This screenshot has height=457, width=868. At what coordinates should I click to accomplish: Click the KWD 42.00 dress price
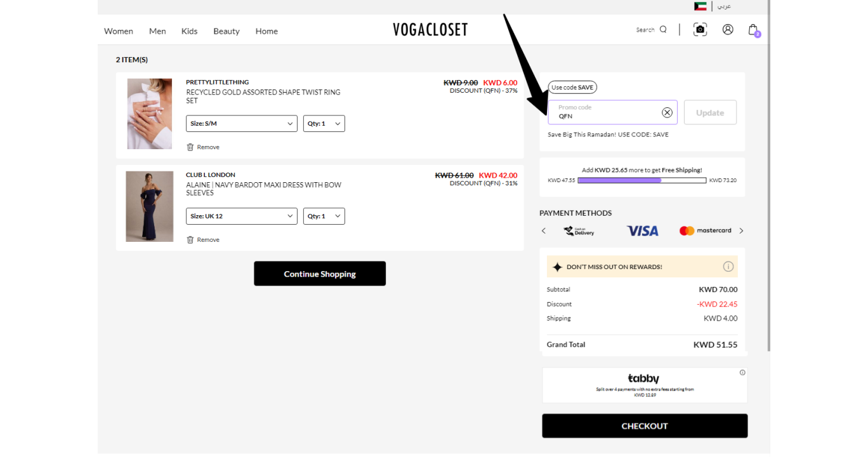point(498,175)
